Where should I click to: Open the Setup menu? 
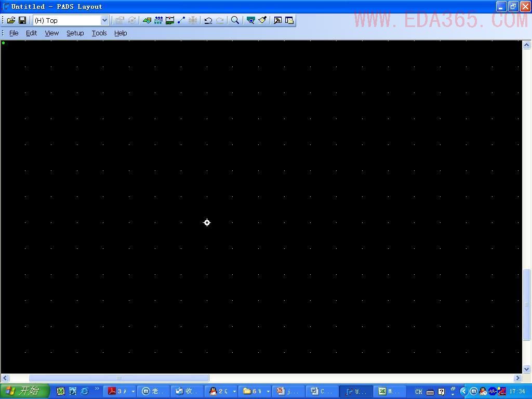75,33
